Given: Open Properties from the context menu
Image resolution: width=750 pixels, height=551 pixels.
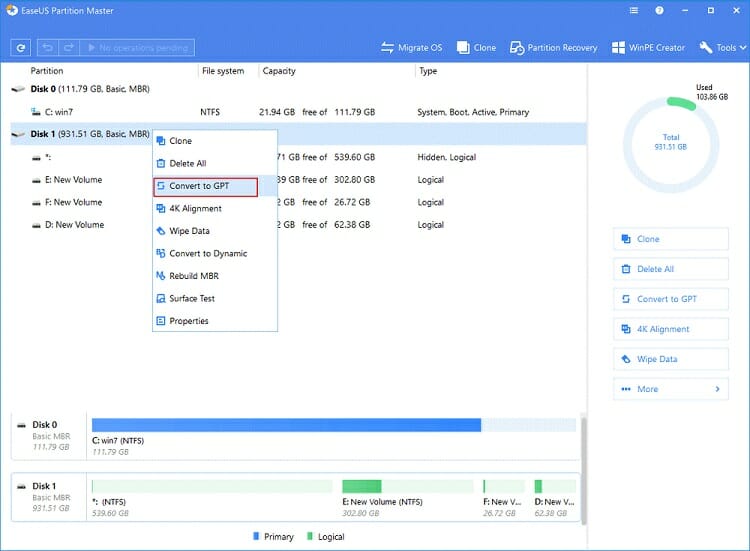Looking at the screenshot, I should click(188, 321).
